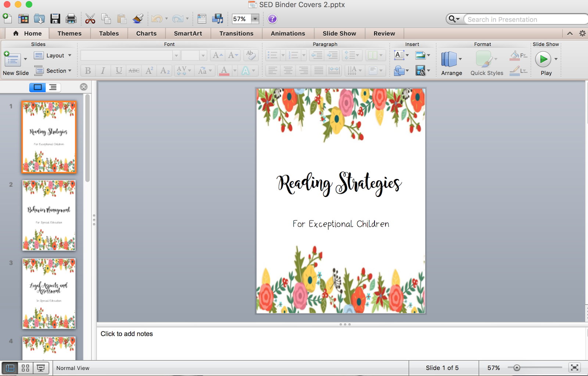Viewport: 588px width, 376px height.
Task: Insert media from Insert group
Action: click(x=420, y=70)
